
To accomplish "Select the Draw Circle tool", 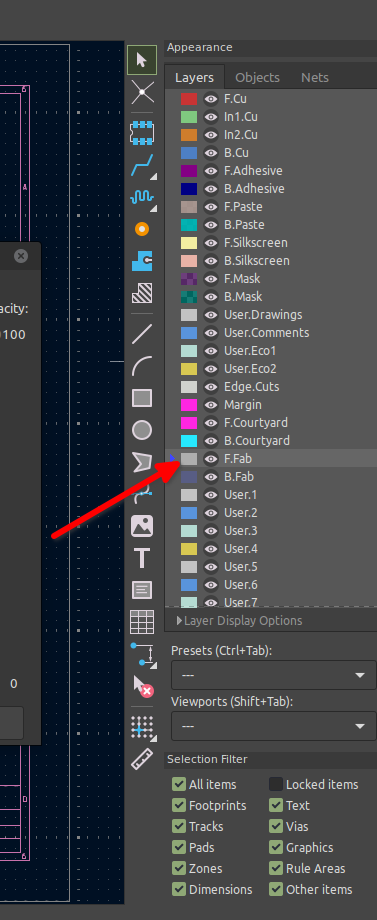I will [x=142, y=430].
